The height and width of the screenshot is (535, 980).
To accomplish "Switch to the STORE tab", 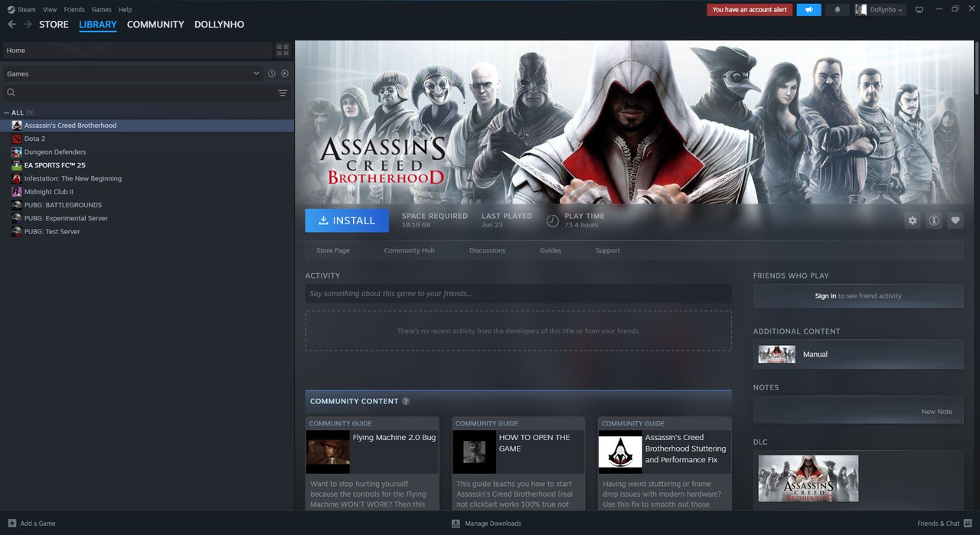I will pyautogui.click(x=54, y=24).
